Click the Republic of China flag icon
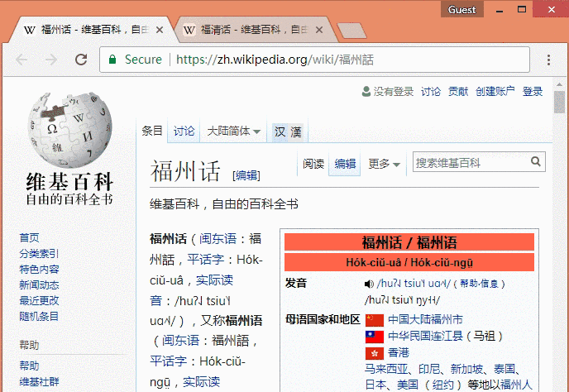This screenshot has height=392, width=569. (x=374, y=337)
